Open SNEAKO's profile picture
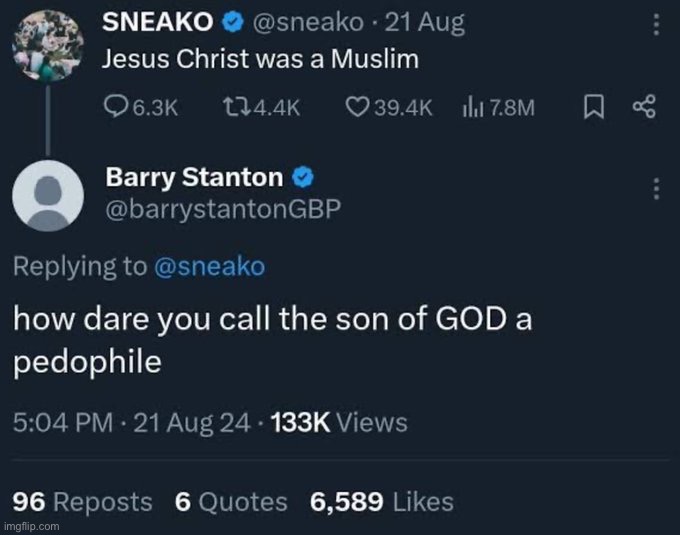 click(x=45, y=39)
